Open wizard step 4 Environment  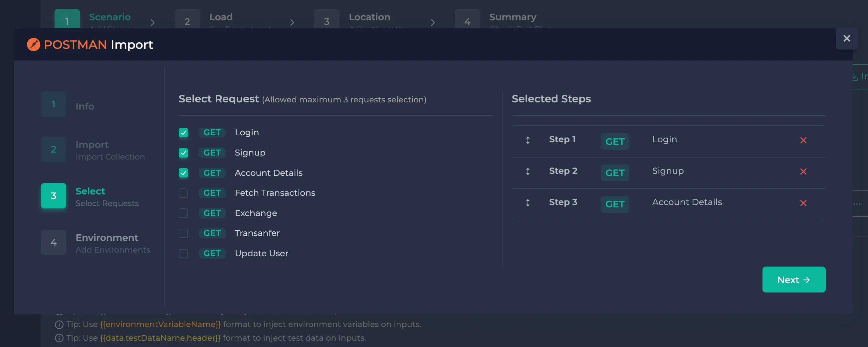96,242
